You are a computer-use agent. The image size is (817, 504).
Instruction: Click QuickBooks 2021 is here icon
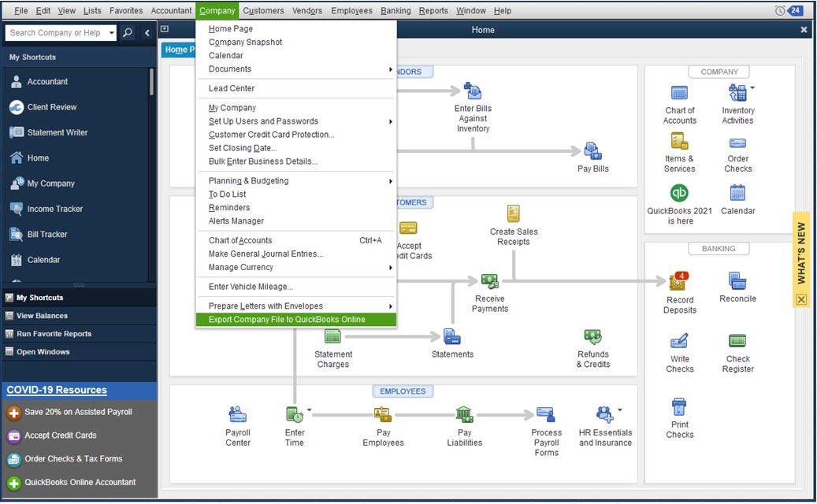pyautogui.click(x=679, y=193)
